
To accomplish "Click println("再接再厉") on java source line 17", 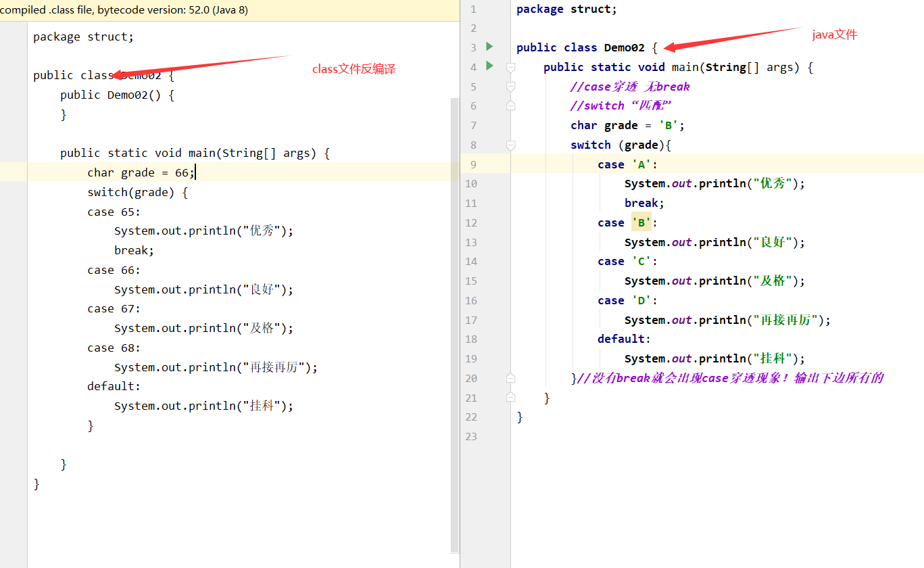I will [727, 320].
